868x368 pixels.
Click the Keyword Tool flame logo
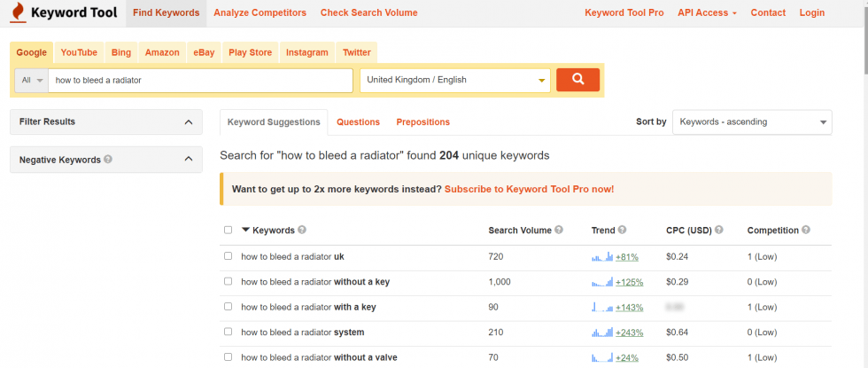click(17, 13)
